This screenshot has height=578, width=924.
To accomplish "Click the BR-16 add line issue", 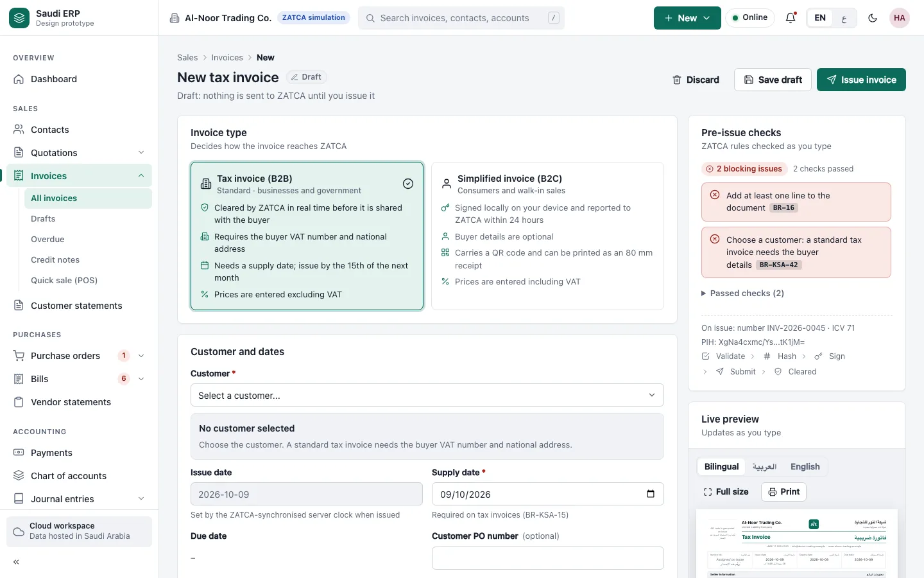I will [796, 202].
